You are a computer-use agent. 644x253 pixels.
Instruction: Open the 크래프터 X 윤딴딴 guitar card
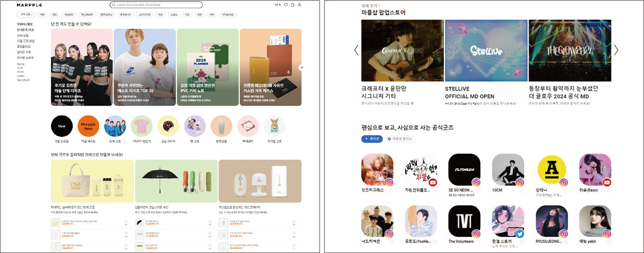(402, 51)
